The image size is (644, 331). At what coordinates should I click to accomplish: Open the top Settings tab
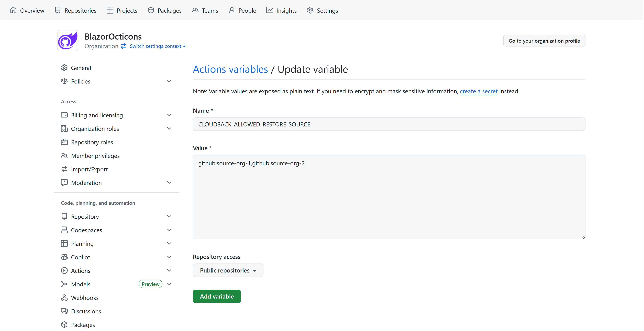[x=323, y=10]
